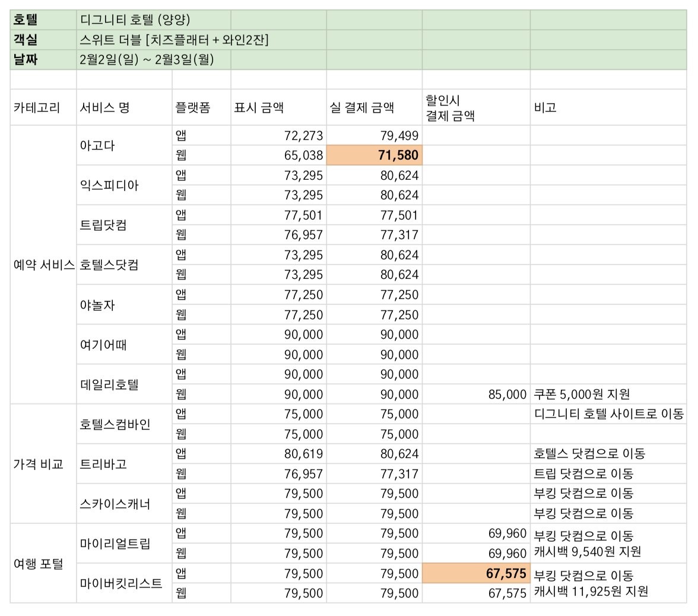698x616 pixels.
Task: Select the '야놀자' service cell
Action: click(124, 304)
